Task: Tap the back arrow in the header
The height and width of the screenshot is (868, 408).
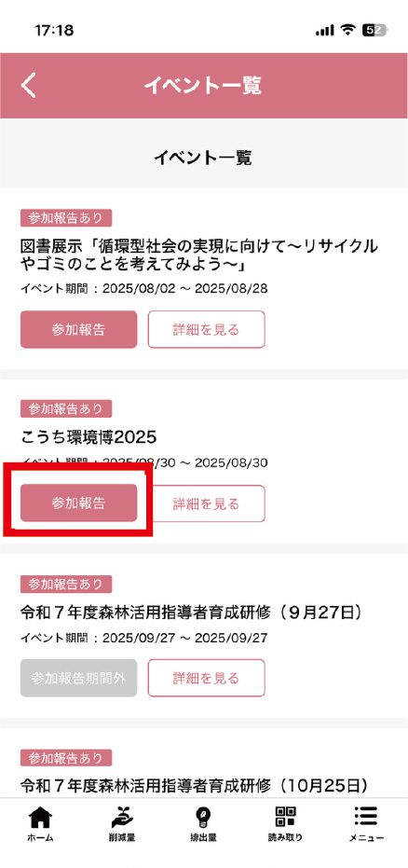Action: click(29, 86)
